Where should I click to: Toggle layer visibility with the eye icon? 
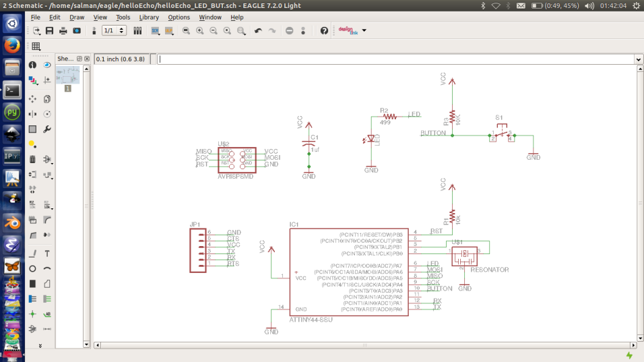coord(47,65)
